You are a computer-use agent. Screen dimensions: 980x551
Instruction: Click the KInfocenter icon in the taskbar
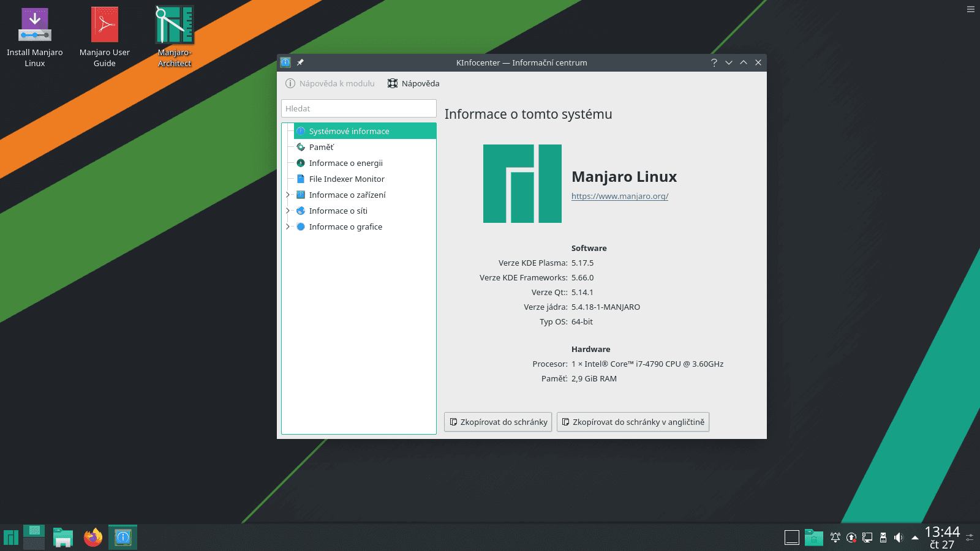click(122, 537)
